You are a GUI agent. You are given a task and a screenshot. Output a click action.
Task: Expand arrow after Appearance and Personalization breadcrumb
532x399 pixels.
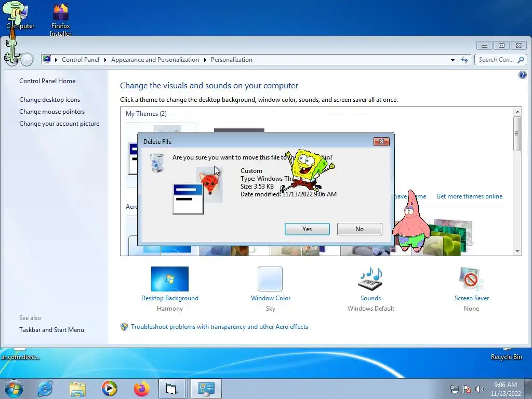205,60
